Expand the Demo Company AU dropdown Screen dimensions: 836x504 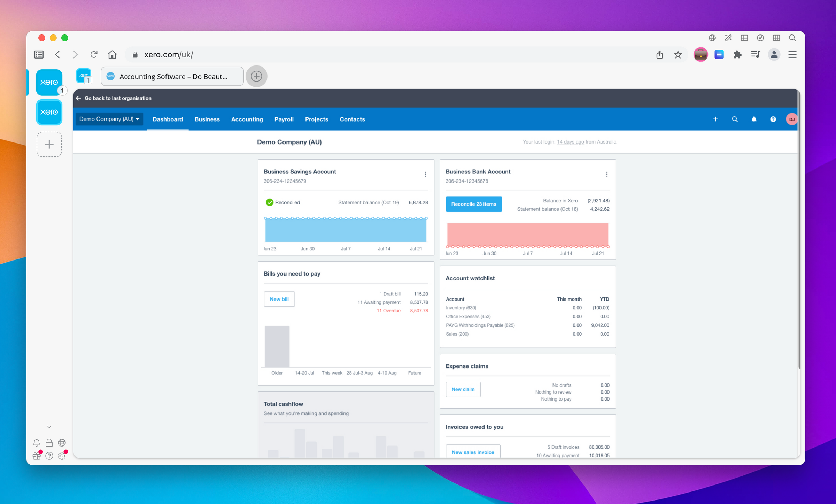(x=109, y=119)
